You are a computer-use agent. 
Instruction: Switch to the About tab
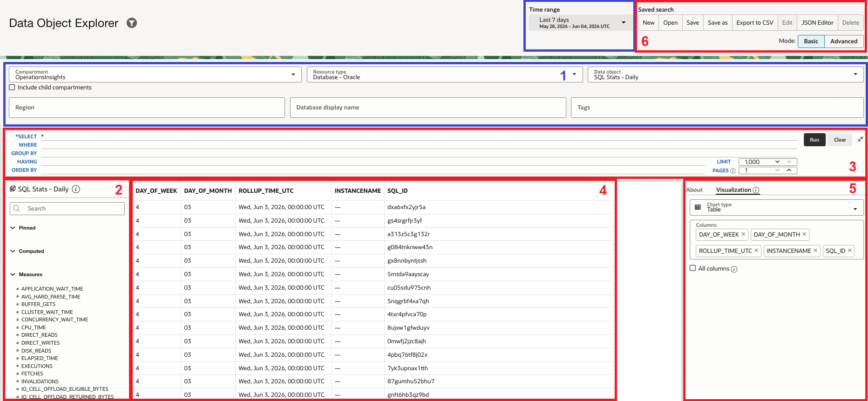coord(694,190)
